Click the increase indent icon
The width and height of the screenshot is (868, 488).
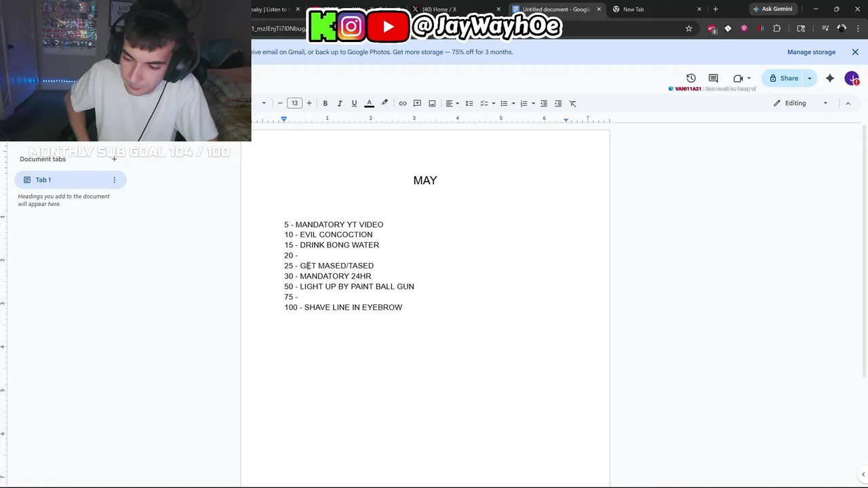[558, 103]
